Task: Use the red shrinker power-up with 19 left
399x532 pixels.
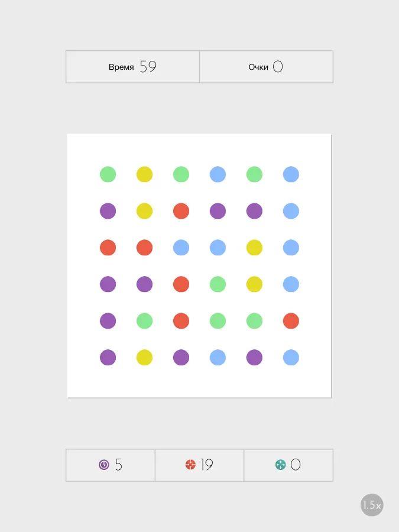Action: [199, 465]
